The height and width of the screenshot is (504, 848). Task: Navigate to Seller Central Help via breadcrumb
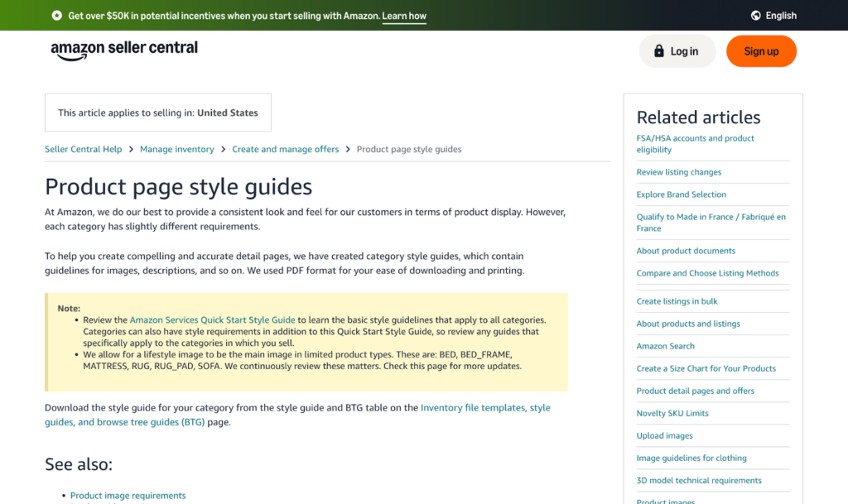(83, 149)
